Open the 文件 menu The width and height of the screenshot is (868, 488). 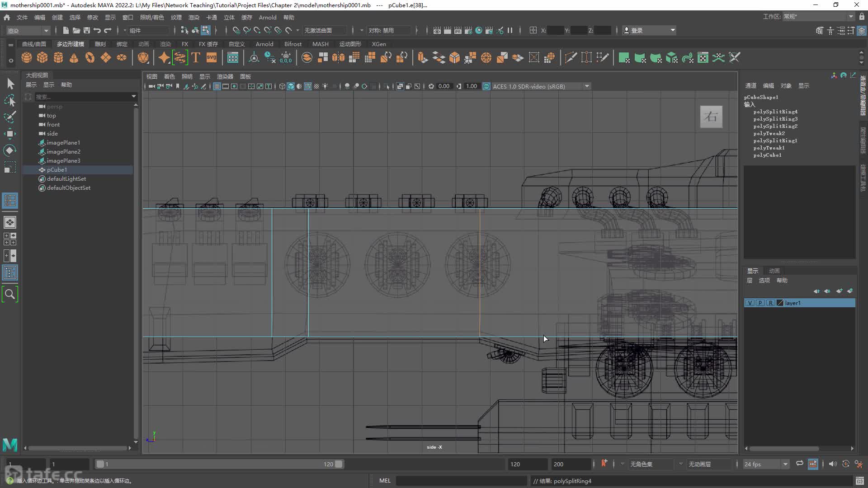pos(22,17)
